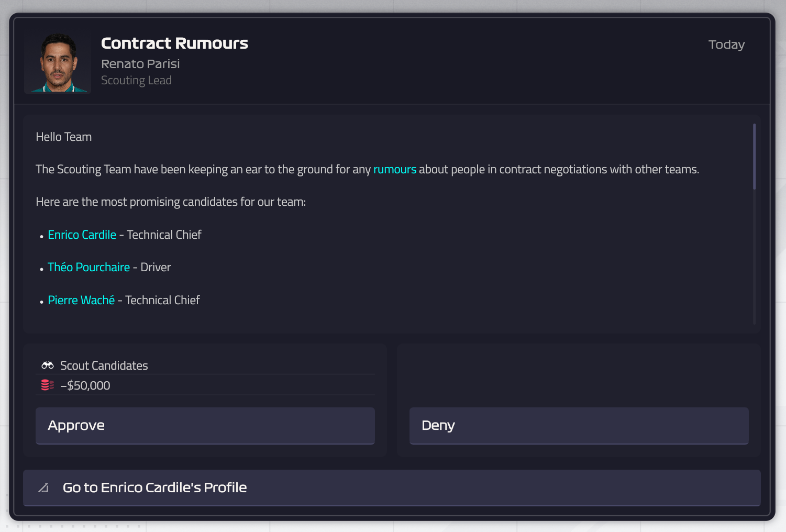The width and height of the screenshot is (786, 532).
Task: Approve the Scout Candidates request
Action: pos(205,426)
